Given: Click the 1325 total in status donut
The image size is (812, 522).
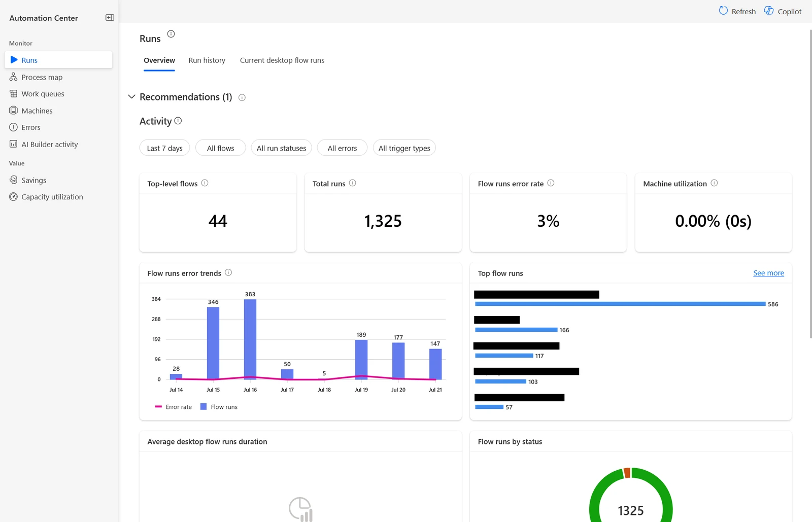Looking at the screenshot, I should pyautogui.click(x=631, y=510).
